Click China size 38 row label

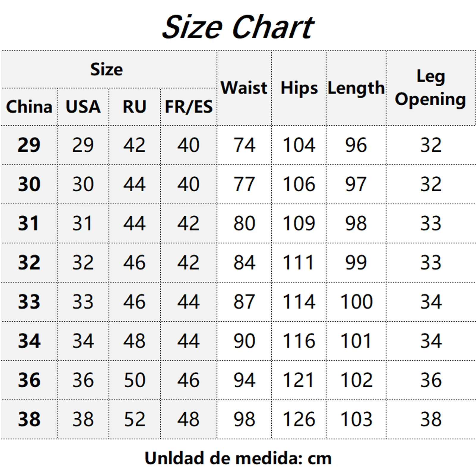(x=29, y=419)
